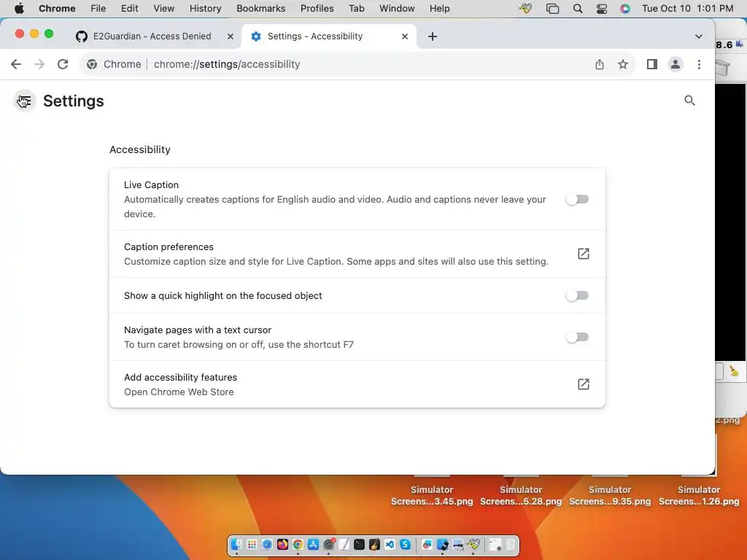
Task: Click the Chrome site info chip
Action: pos(115,64)
